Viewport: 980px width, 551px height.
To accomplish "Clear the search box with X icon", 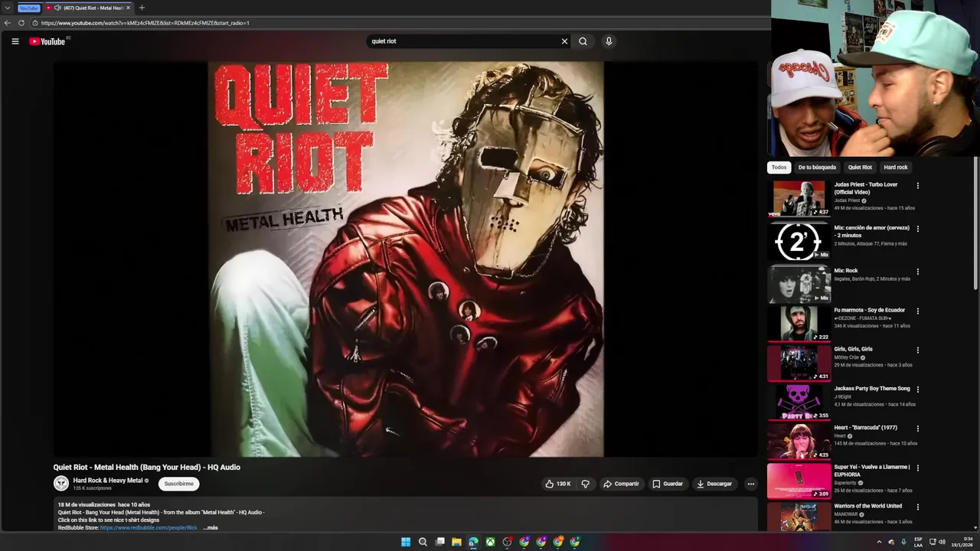I will (x=564, y=41).
